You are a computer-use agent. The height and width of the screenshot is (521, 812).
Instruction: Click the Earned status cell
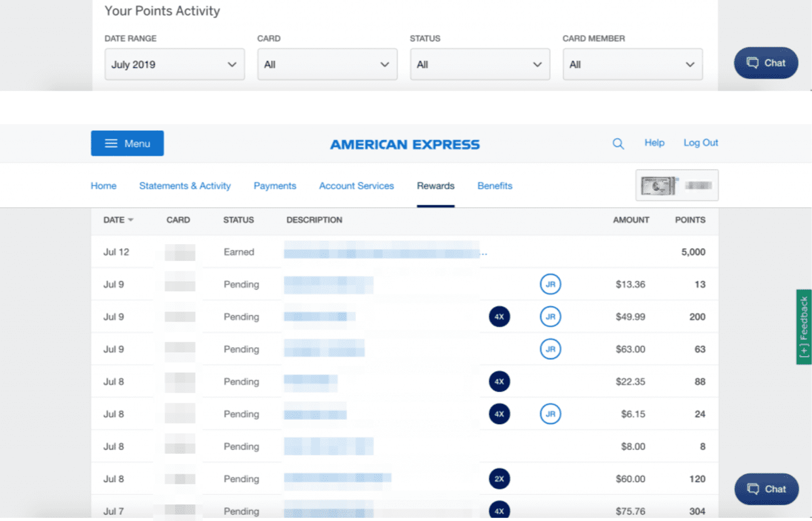click(239, 252)
